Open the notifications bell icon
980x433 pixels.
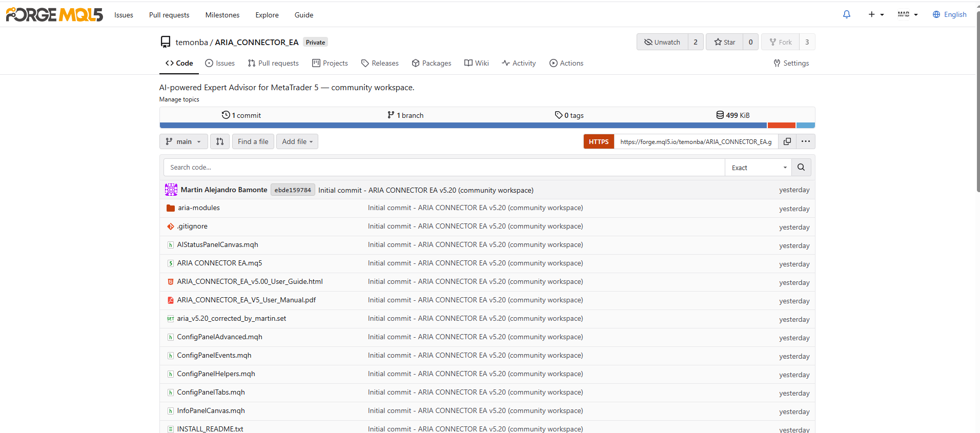pos(847,14)
